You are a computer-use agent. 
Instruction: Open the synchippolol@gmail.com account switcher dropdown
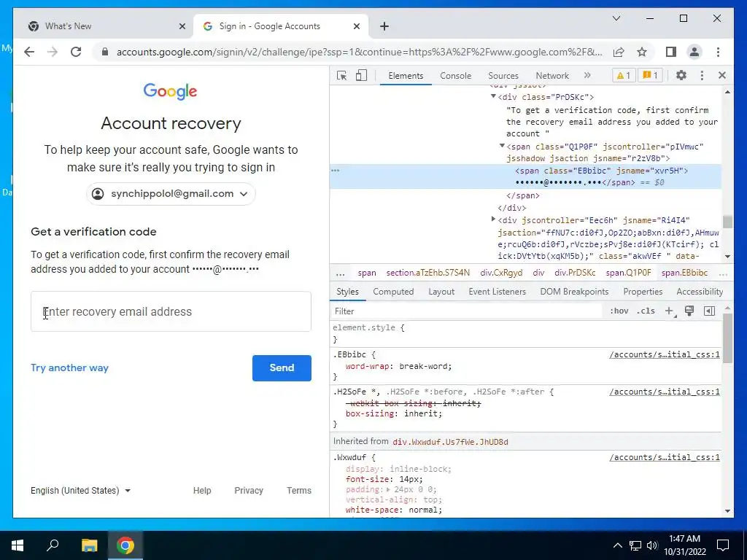pos(171,194)
